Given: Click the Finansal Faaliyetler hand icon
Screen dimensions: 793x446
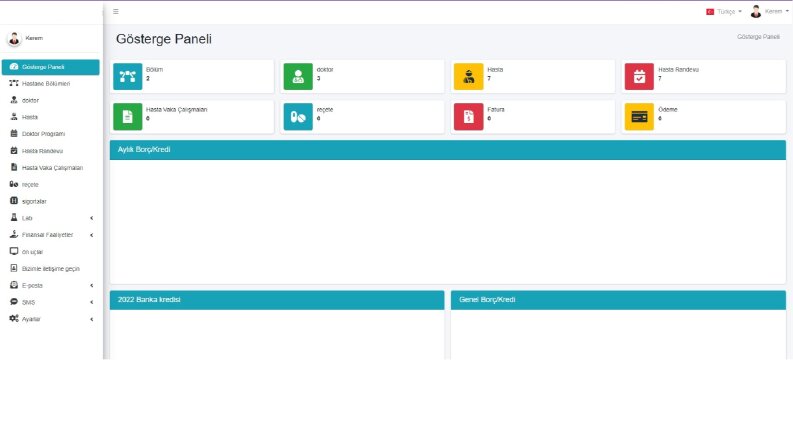Looking at the screenshot, I should coord(14,235).
